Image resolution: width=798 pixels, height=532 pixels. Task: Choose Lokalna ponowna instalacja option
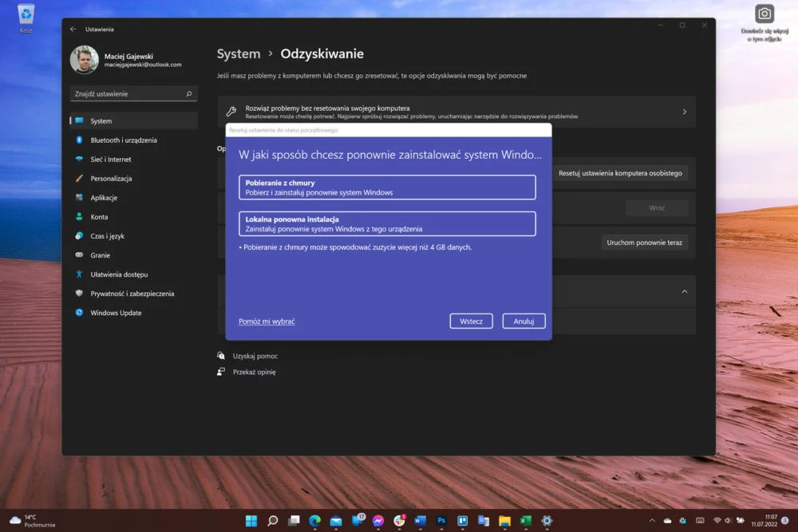[387, 224]
